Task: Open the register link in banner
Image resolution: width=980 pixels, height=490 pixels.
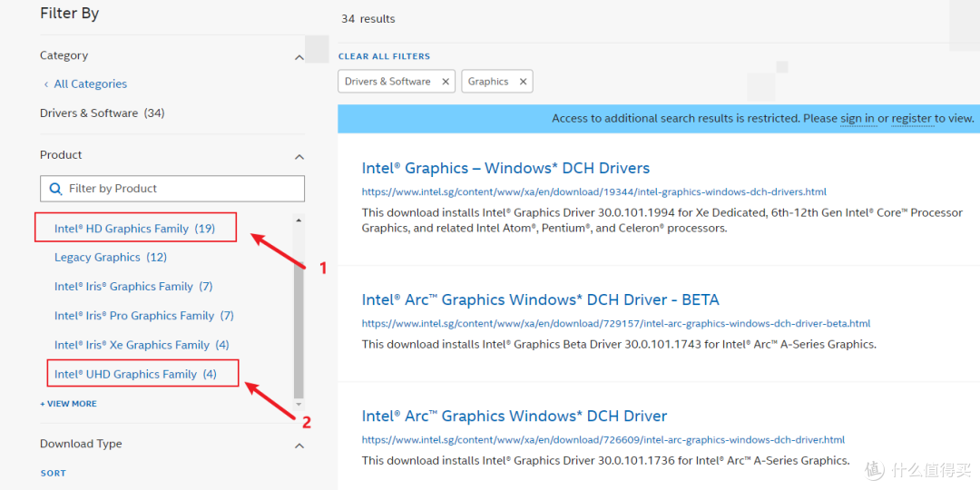Action: point(911,119)
